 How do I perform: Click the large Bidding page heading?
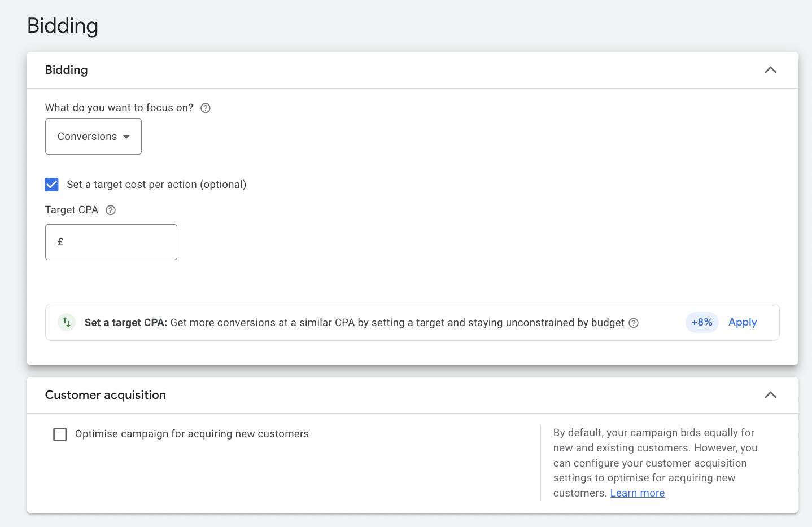coord(63,26)
